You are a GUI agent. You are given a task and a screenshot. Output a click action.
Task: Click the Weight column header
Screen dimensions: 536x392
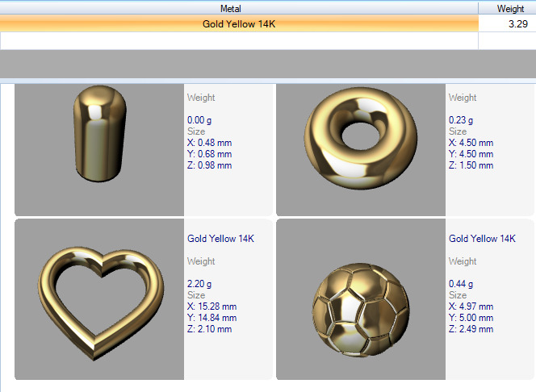coord(507,8)
